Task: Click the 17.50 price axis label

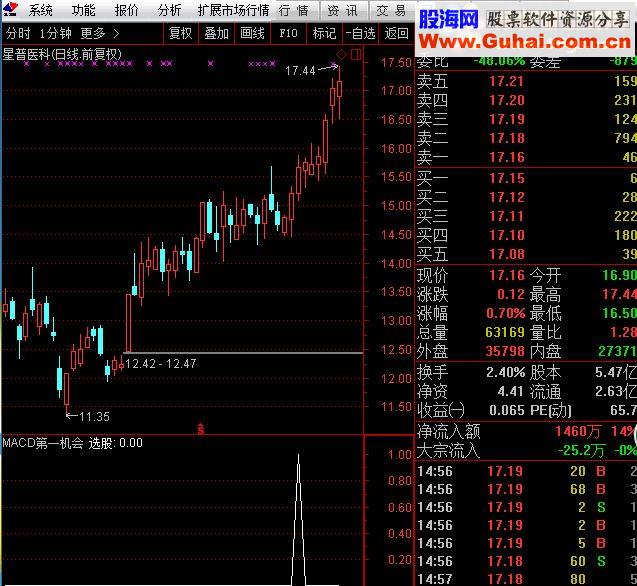Action: tap(396, 63)
